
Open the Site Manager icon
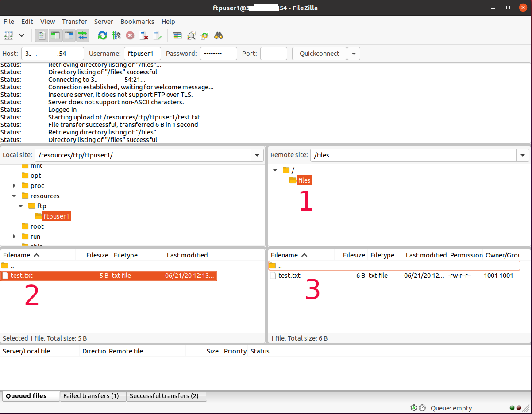point(8,35)
